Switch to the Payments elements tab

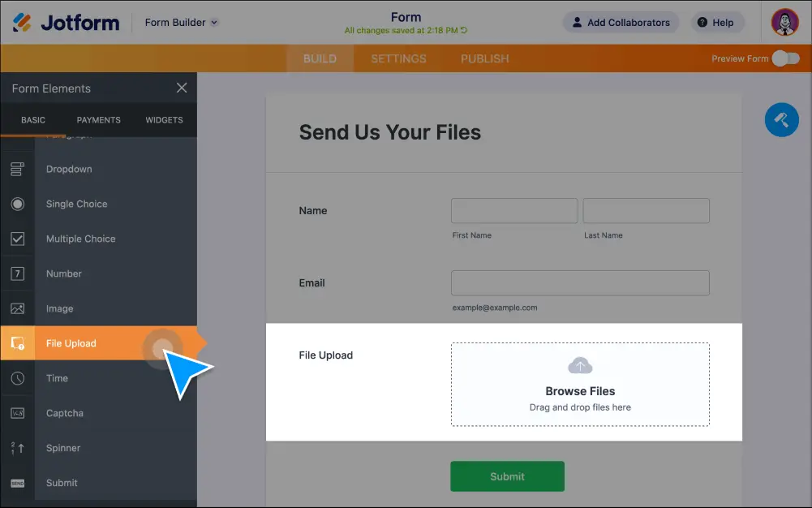[x=98, y=120]
